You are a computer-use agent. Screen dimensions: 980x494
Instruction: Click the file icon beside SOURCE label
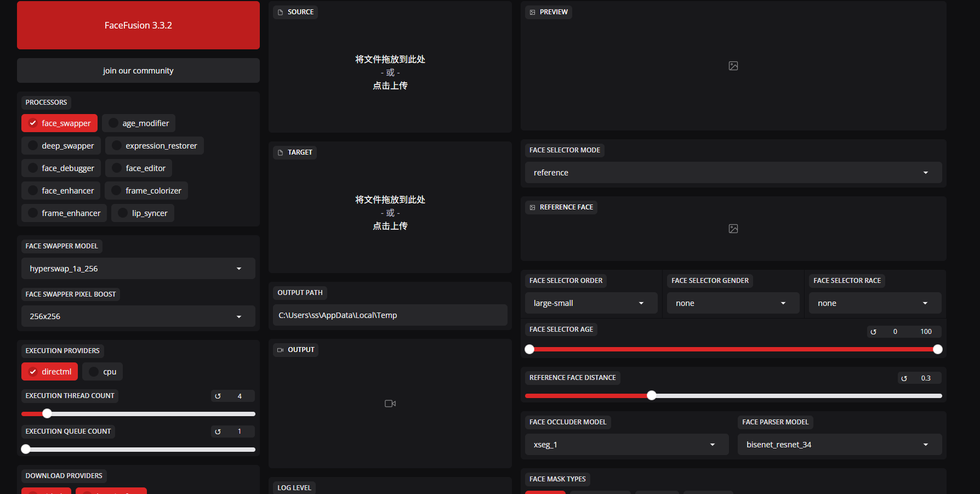(x=281, y=12)
